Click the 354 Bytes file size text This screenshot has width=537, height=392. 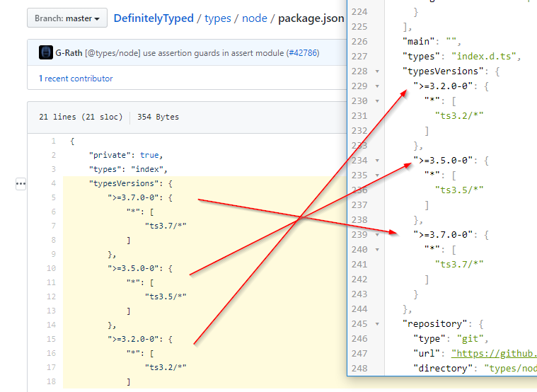[x=158, y=117]
